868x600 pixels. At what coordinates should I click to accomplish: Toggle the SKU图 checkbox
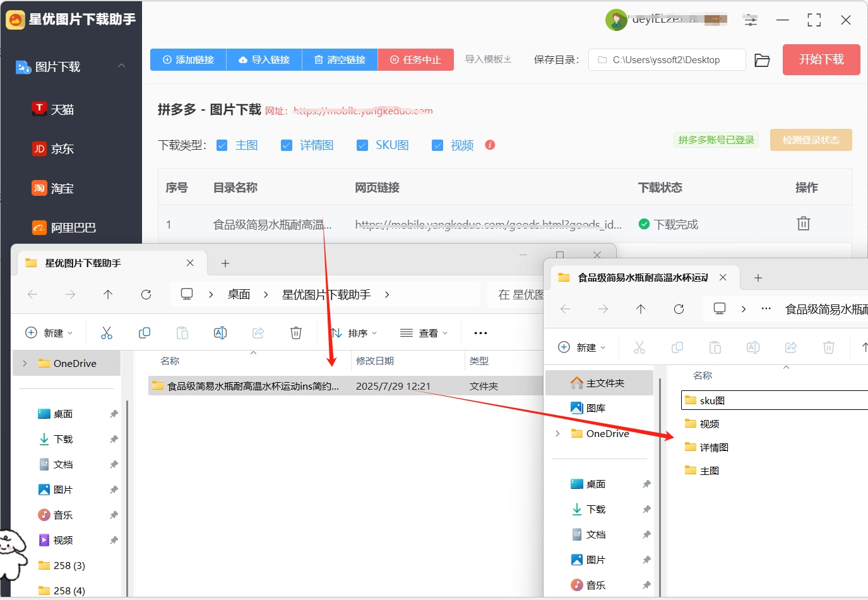(362, 145)
